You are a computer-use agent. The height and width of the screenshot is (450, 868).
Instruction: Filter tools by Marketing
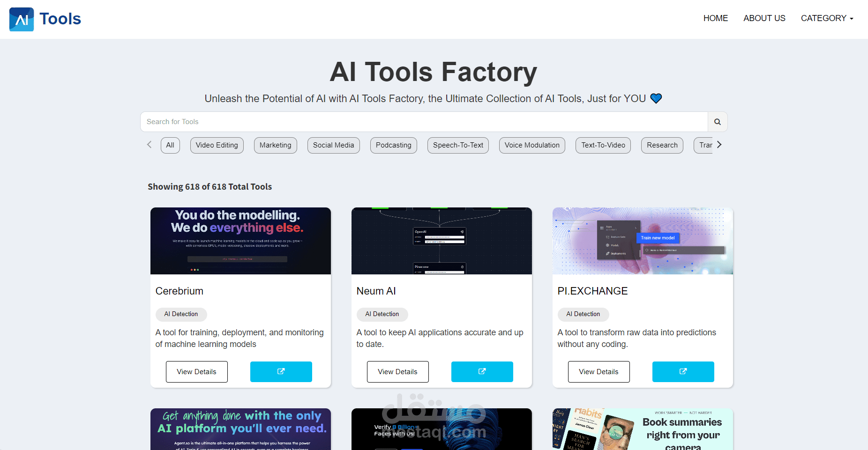[276, 145]
